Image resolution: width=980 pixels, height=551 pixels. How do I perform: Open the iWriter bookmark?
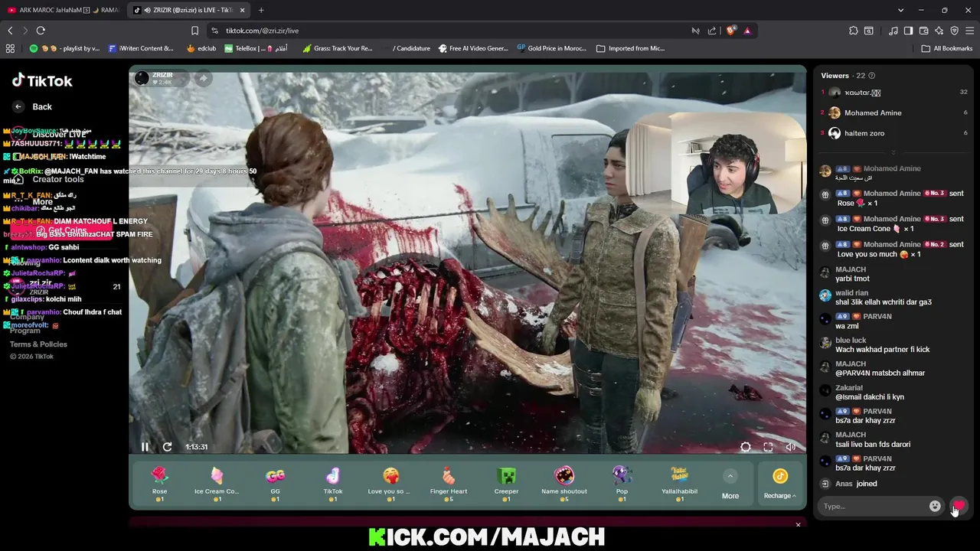[x=141, y=48]
